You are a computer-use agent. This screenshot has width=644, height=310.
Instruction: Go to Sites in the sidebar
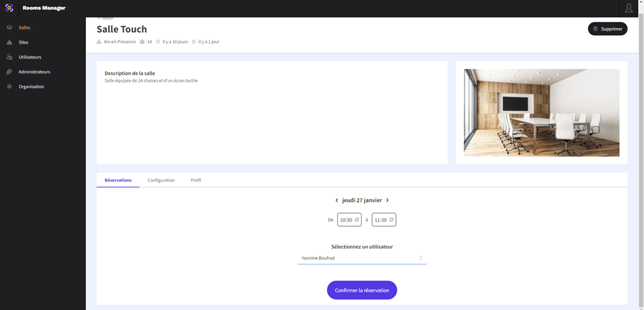tap(23, 42)
